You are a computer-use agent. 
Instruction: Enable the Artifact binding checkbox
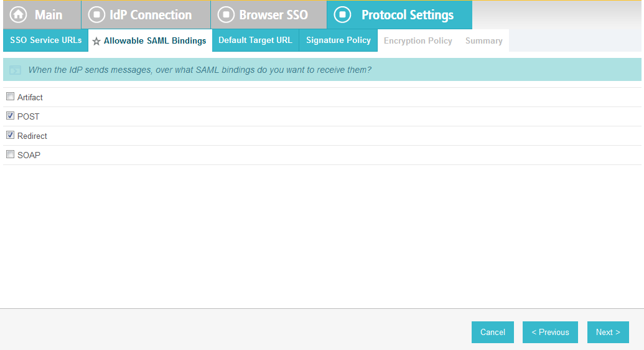(11, 97)
